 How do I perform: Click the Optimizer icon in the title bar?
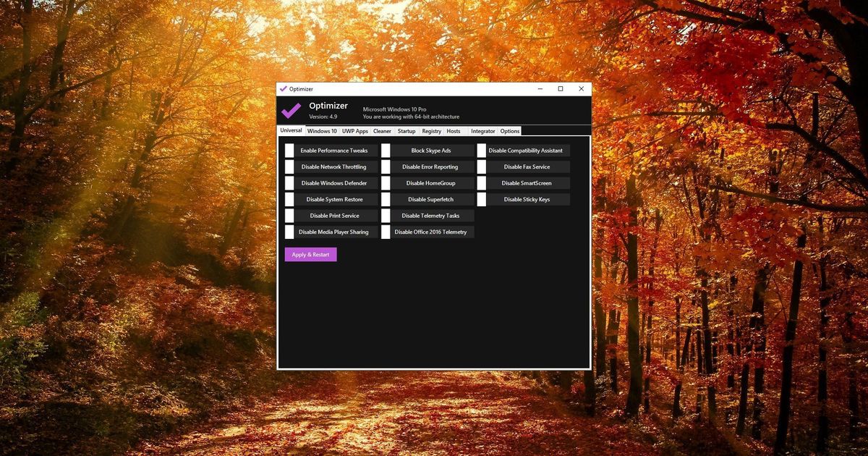click(283, 88)
